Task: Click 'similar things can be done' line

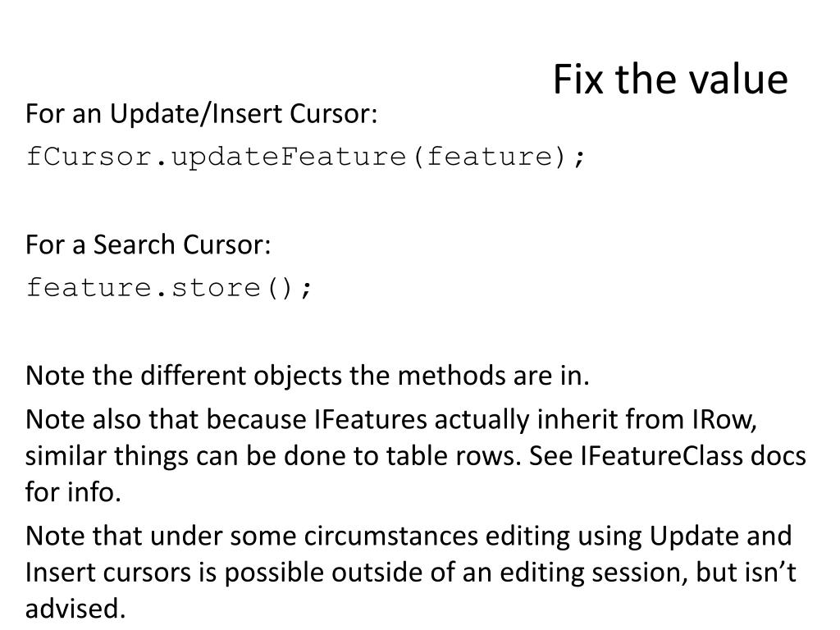Action: [273, 456]
